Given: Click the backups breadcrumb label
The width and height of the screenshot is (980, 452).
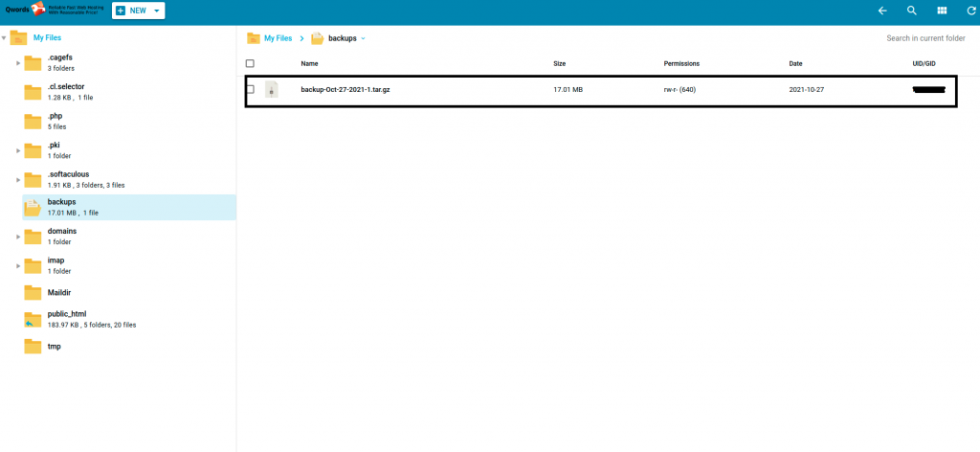Looking at the screenshot, I should [x=343, y=38].
